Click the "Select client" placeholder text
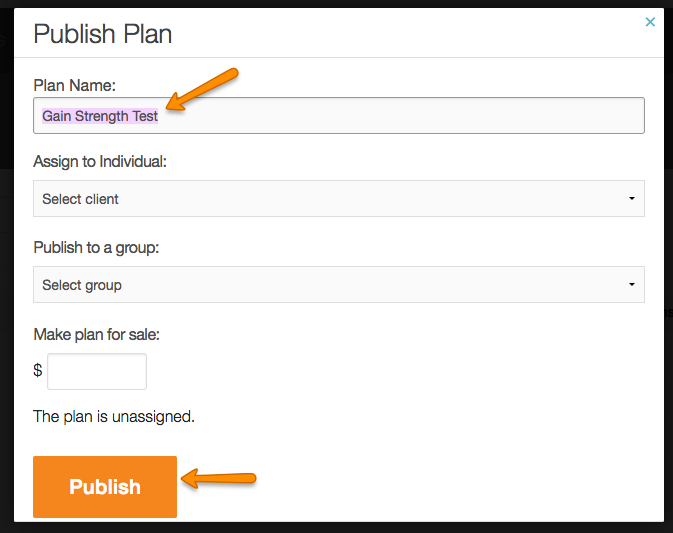 [x=81, y=199]
